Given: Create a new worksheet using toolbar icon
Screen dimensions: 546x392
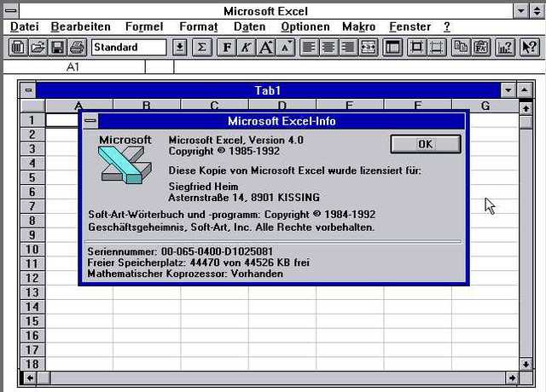Looking at the screenshot, I should point(18,47).
